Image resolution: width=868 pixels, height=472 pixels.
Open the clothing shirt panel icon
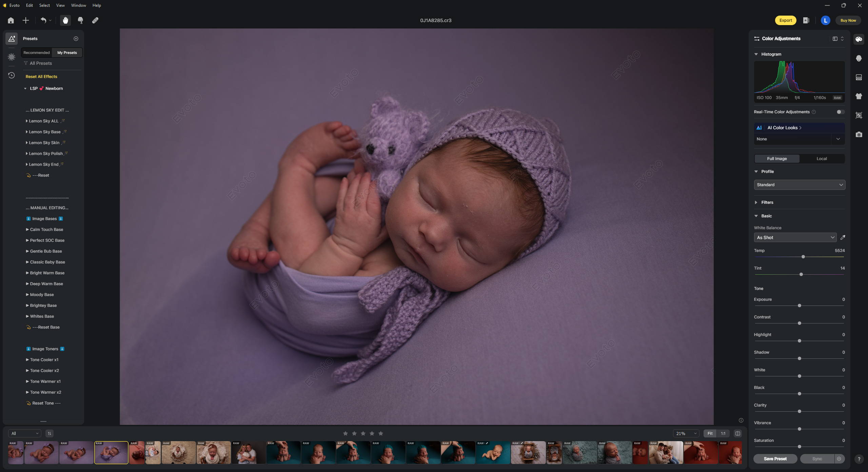click(859, 96)
